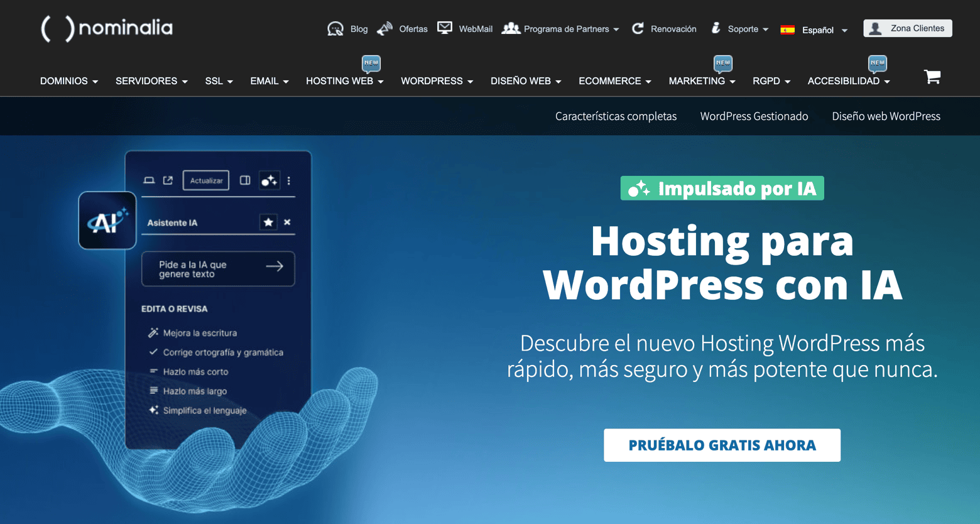
Task: Expand the Hosting Web menu
Action: click(345, 81)
